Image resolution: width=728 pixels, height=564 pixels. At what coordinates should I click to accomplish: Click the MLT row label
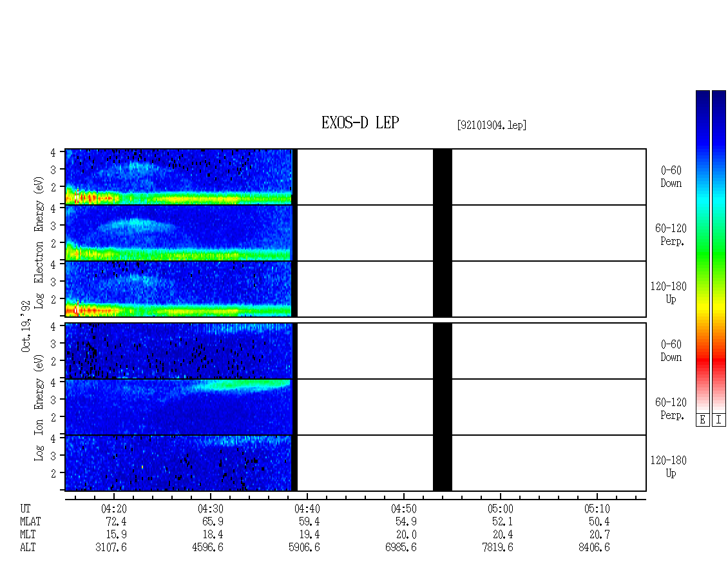pos(28,535)
